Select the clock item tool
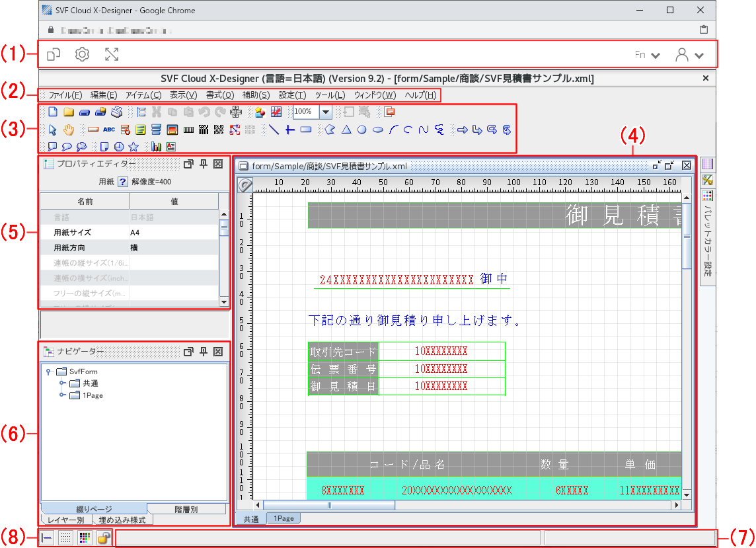This screenshot has width=756, height=548. click(118, 147)
